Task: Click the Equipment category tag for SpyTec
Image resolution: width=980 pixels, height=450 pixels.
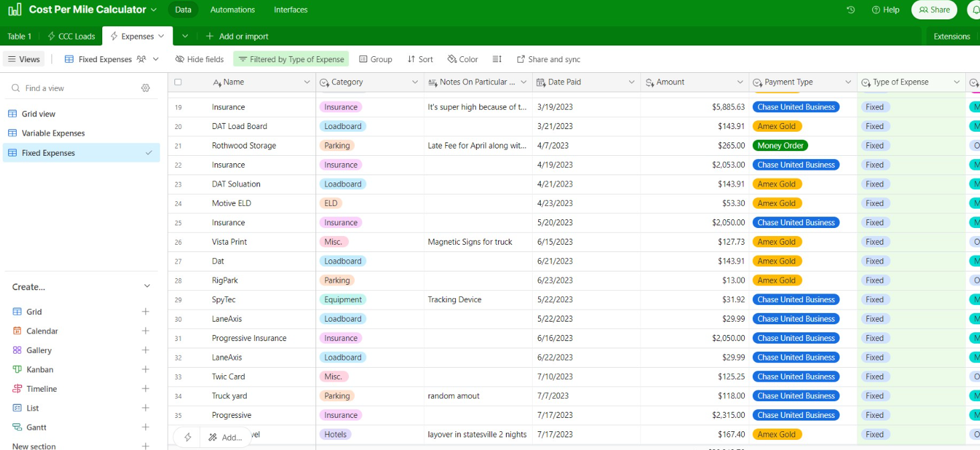Action: [343, 300]
